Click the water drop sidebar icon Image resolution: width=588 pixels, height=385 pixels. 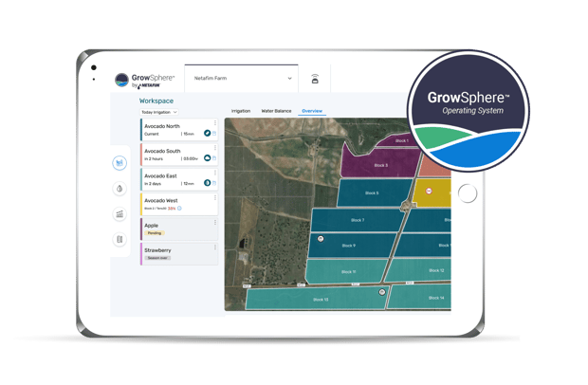click(120, 189)
